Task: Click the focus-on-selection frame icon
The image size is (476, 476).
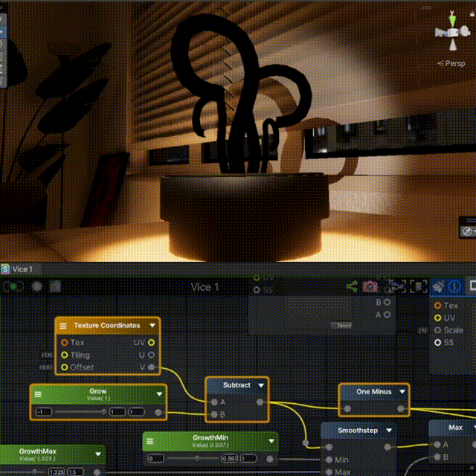Action: (419, 286)
